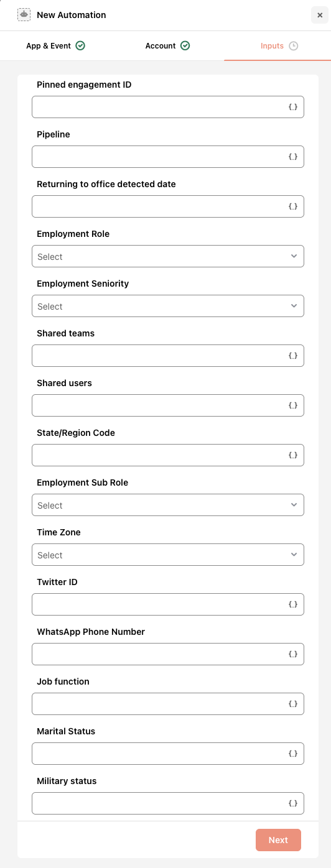Viewport: 331px width, 868px height.
Task: Close the New Automation panel
Action: pos(320,16)
